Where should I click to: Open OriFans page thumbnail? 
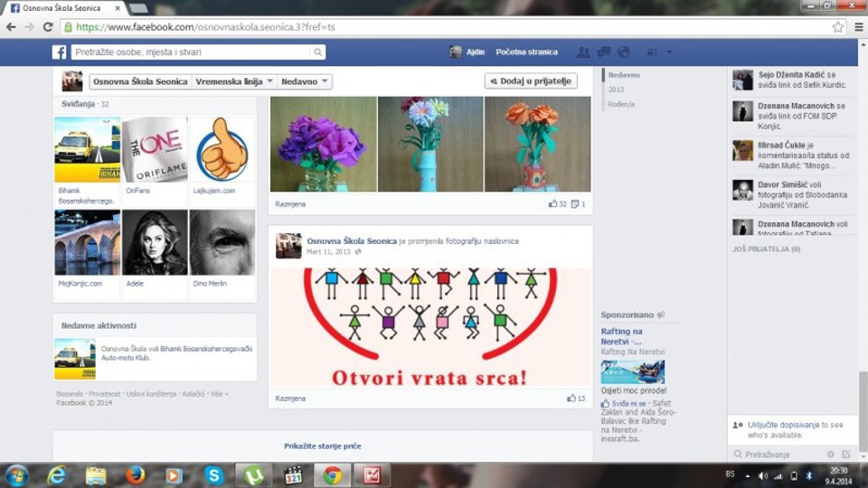click(x=155, y=149)
